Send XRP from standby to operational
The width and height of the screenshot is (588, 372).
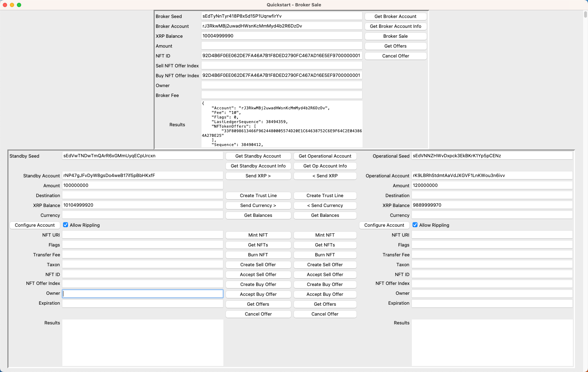(258, 176)
